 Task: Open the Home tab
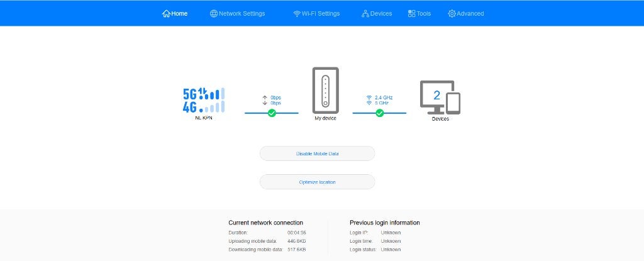(175, 14)
